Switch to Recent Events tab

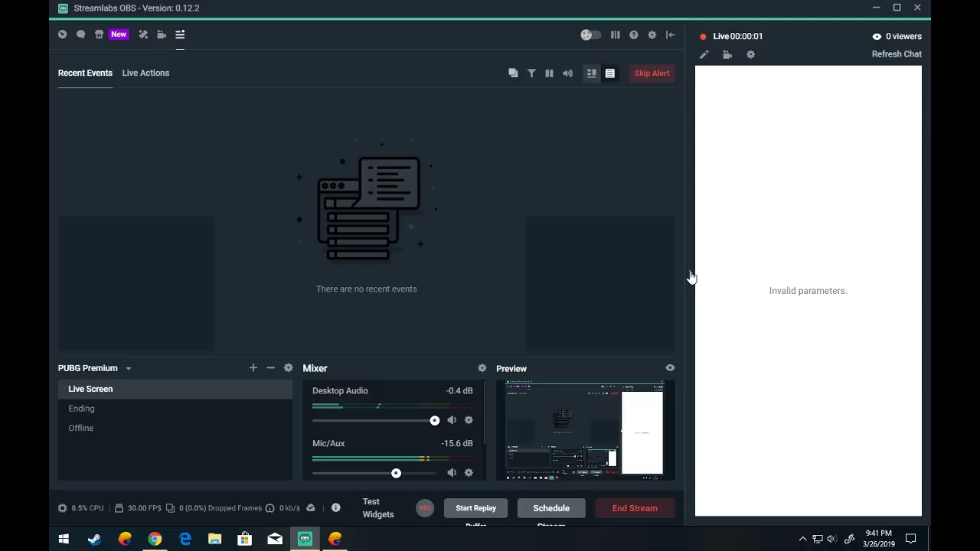coord(85,73)
